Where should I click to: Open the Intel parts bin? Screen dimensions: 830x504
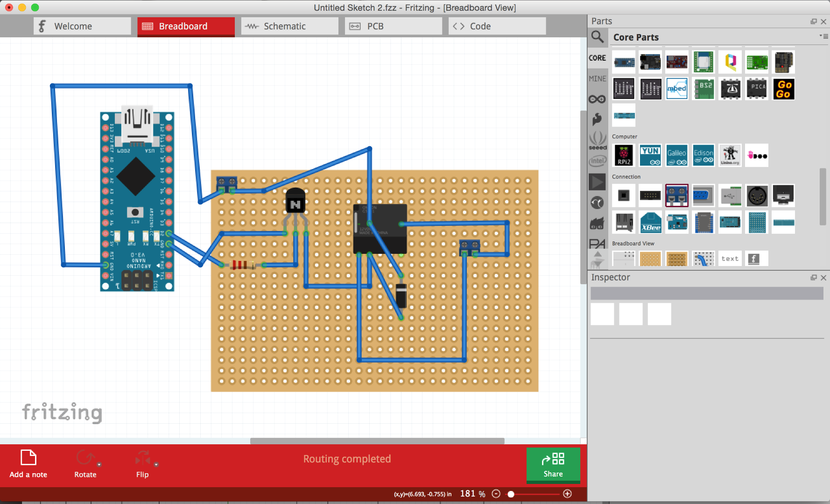pos(598,160)
